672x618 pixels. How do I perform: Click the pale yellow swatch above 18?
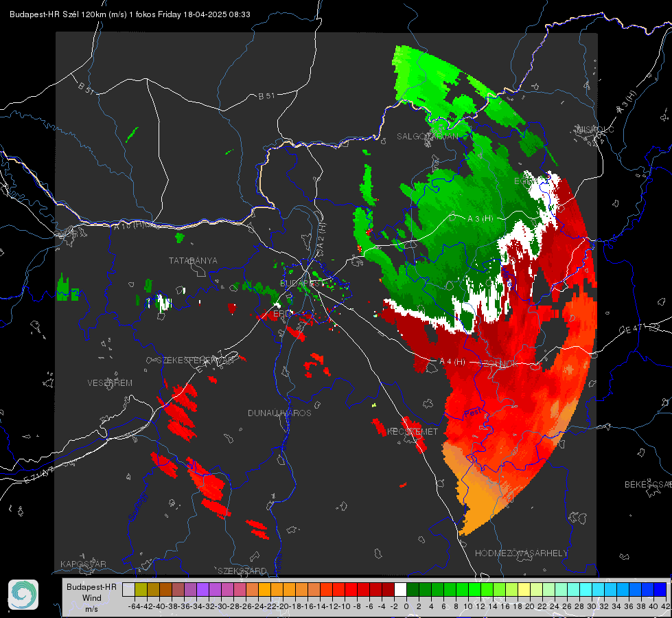[x=524, y=590]
